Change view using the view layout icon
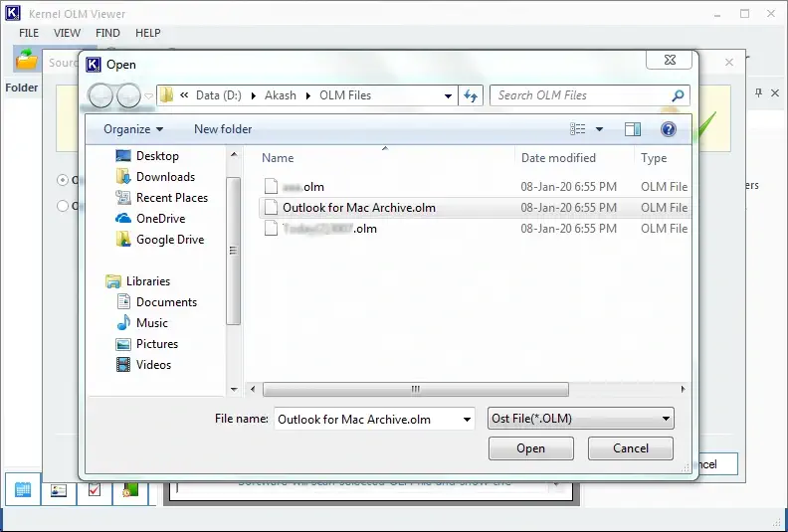This screenshot has height=532, width=788. click(577, 129)
